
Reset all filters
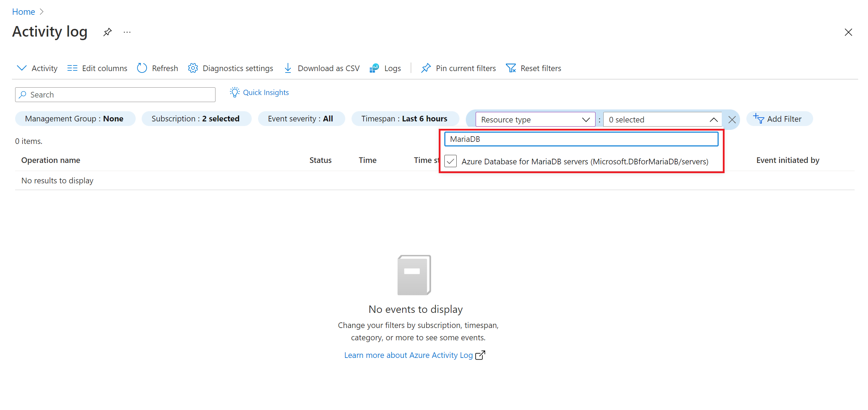[x=533, y=68]
